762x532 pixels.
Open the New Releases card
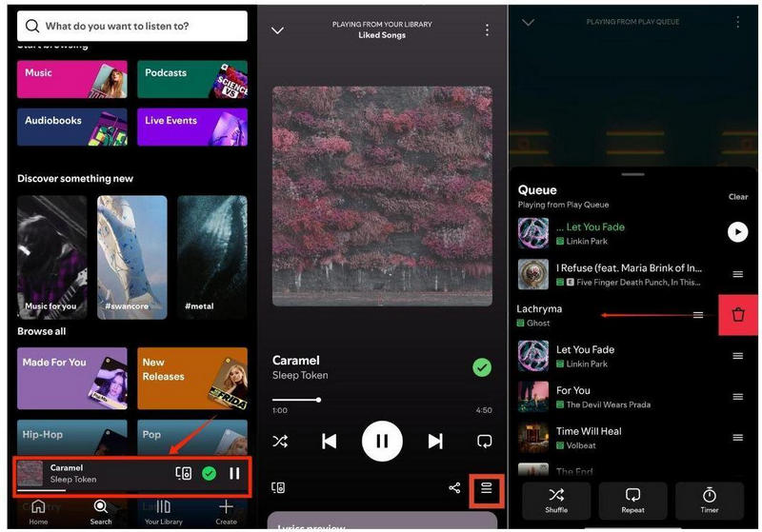click(192, 378)
